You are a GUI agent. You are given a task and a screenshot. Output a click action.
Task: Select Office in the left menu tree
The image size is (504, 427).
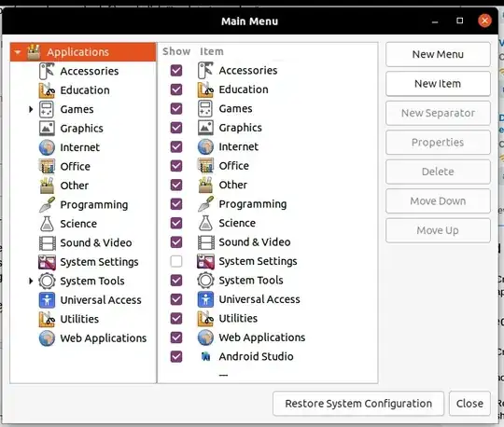[x=76, y=166]
